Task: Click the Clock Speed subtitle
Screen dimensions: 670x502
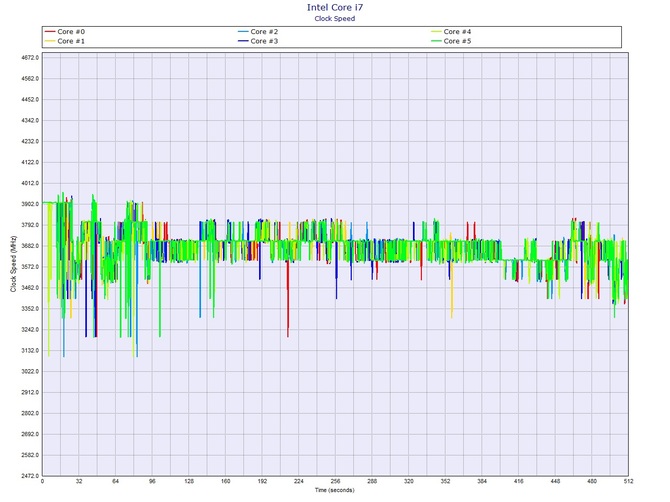Action: click(335, 18)
